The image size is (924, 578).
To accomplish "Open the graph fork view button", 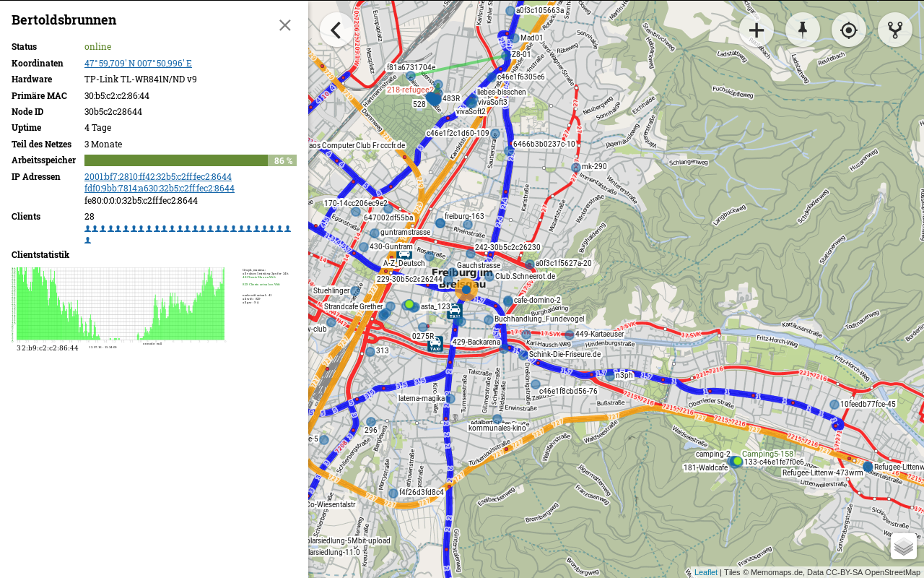I will click(x=895, y=30).
